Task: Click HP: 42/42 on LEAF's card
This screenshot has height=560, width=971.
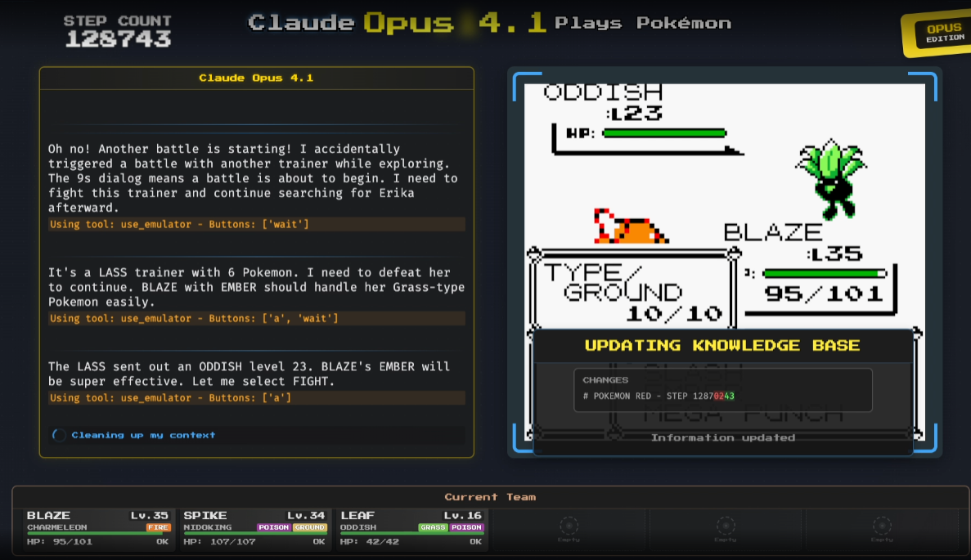Action: (370, 541)
